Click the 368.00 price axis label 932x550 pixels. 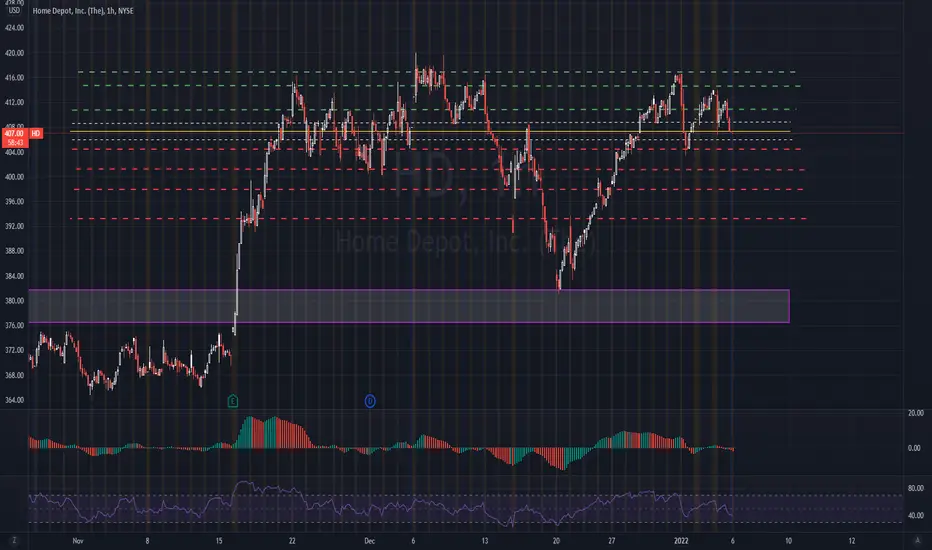point(14,375)
